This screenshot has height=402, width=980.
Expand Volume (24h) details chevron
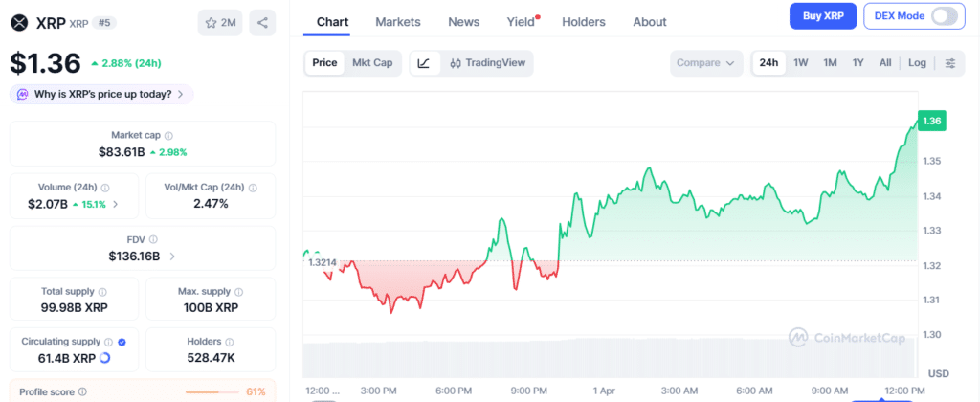[115, 204]
